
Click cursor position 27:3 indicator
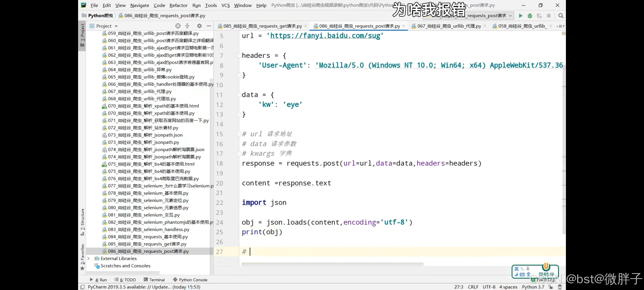click(459, 287)
